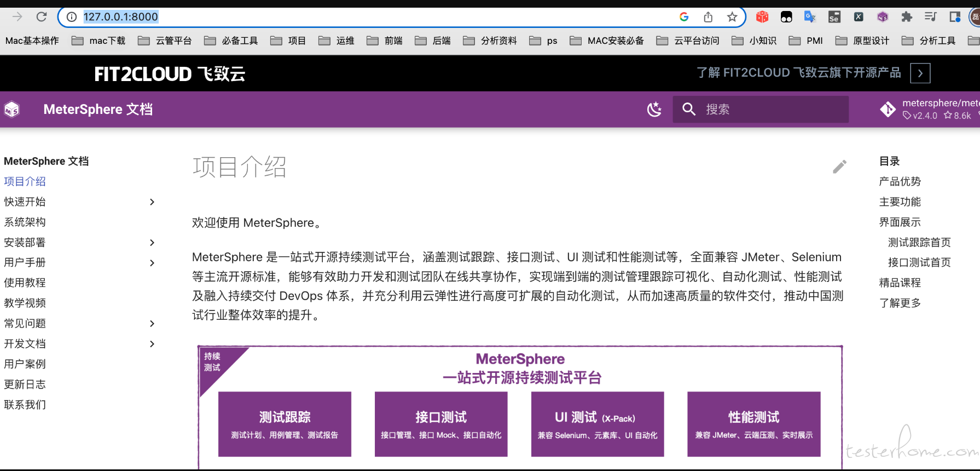
Task: Edit this page with the pencil icon
Action: coord(839,166)
